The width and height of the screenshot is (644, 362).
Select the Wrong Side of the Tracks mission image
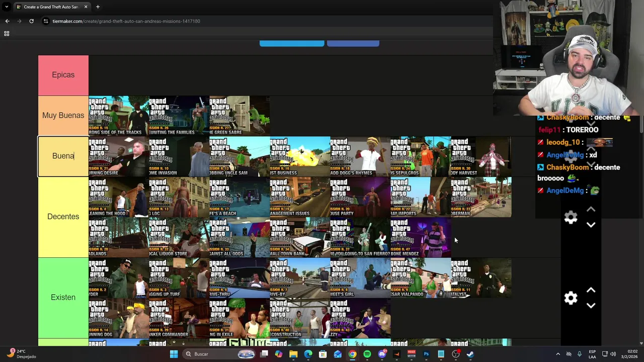[x=119, y=116]
